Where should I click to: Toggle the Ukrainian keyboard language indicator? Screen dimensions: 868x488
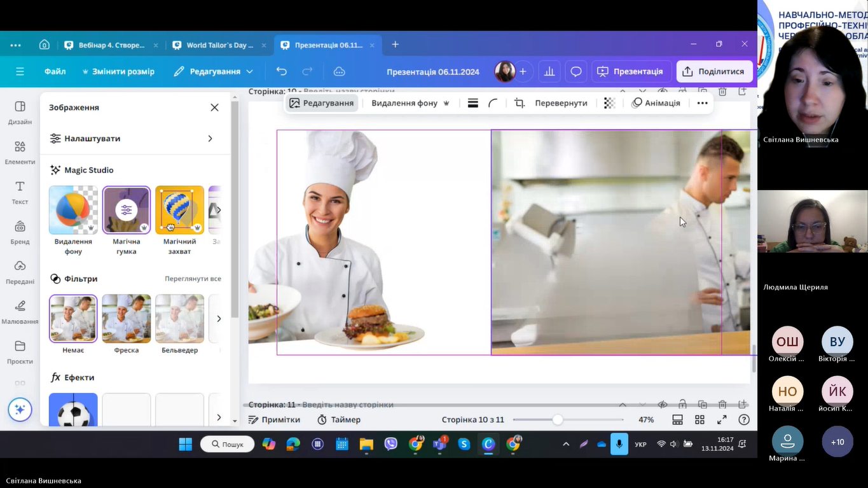coord(641,444)
